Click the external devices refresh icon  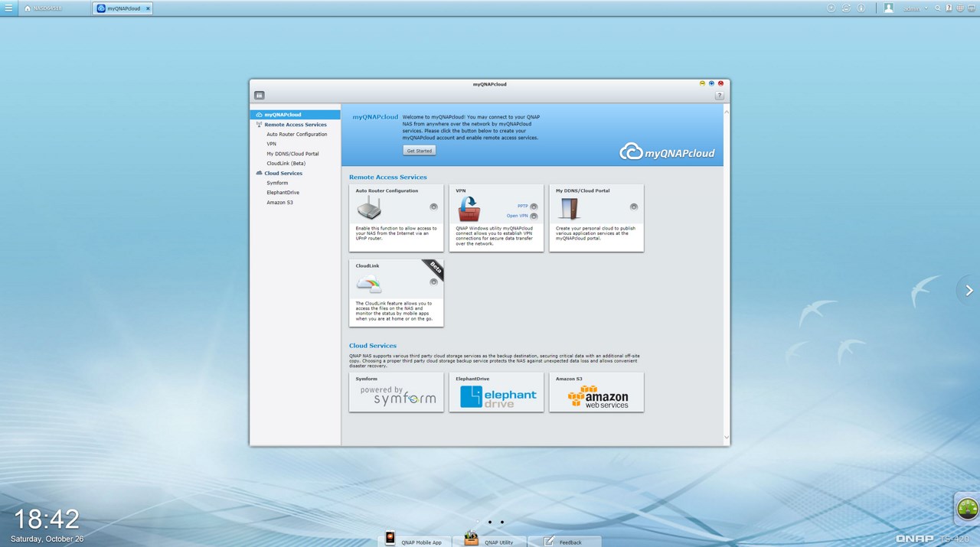(x=846, y=8)
